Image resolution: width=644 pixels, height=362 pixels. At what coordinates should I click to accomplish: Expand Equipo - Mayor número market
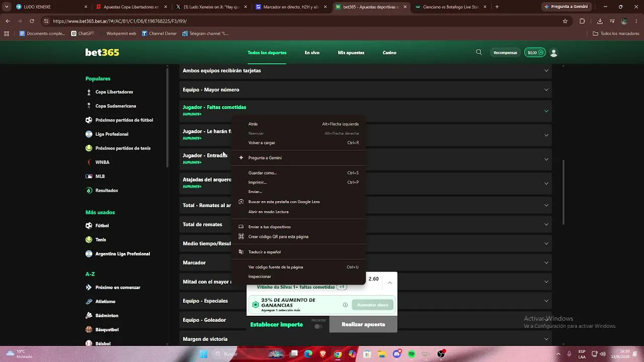366,89
